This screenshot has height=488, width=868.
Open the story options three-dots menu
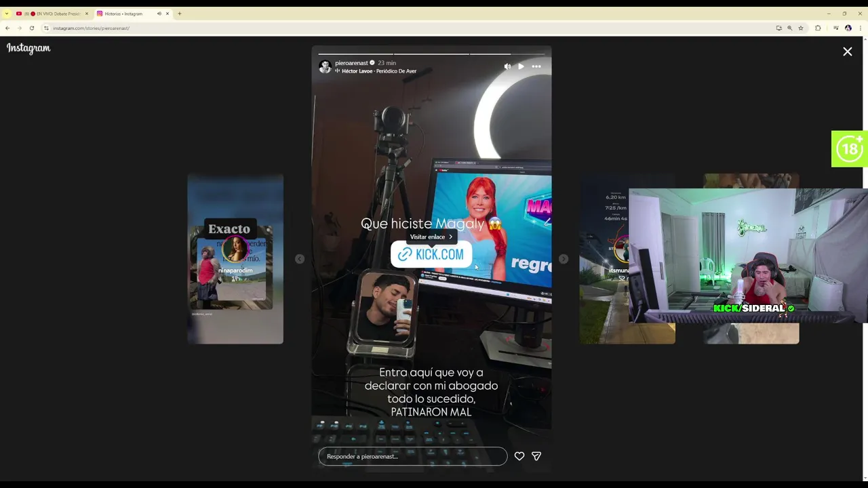(x=536, y=66)
